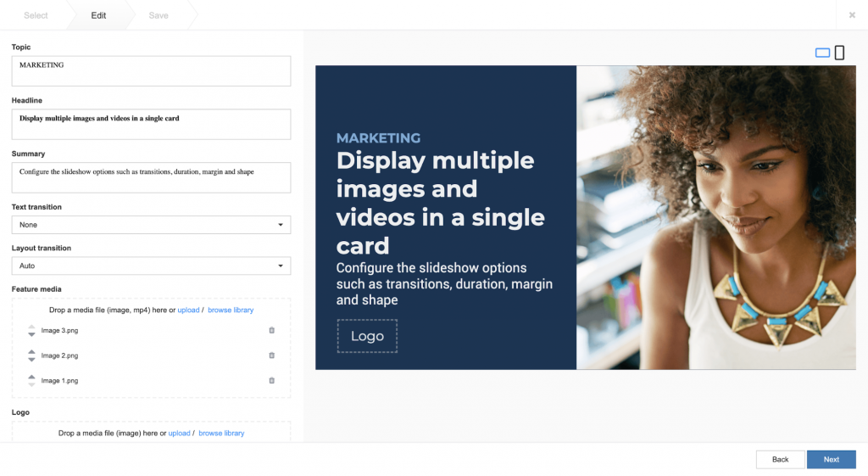868x476 pixels.
Task: Open the Layout transition dropdown
Action: point(151,266)
